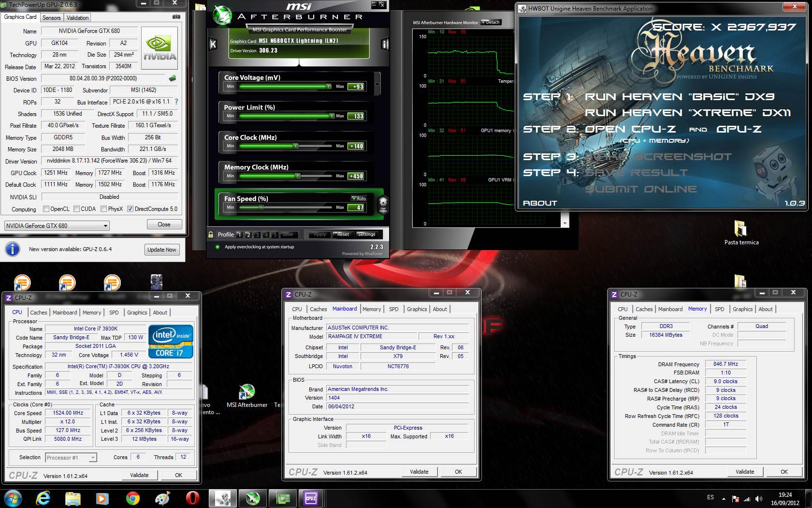This screenshot has width=812, height=508.
Task: Click the CPU-Z taskbar icon
Action: point(311,498)
